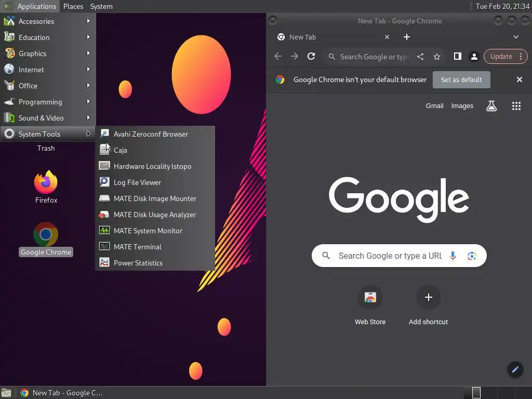Open the Places menu
Screen dimensions: 532x399
point(73,6)
